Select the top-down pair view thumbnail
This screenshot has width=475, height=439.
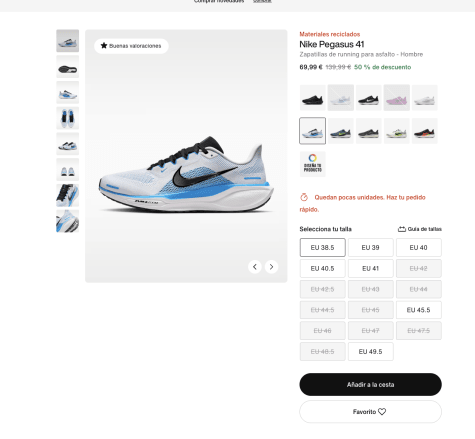68,118
